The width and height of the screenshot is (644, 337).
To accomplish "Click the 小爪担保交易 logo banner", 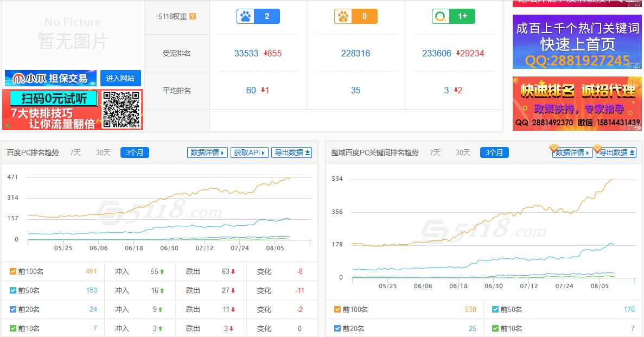I will tap(50, 78).
